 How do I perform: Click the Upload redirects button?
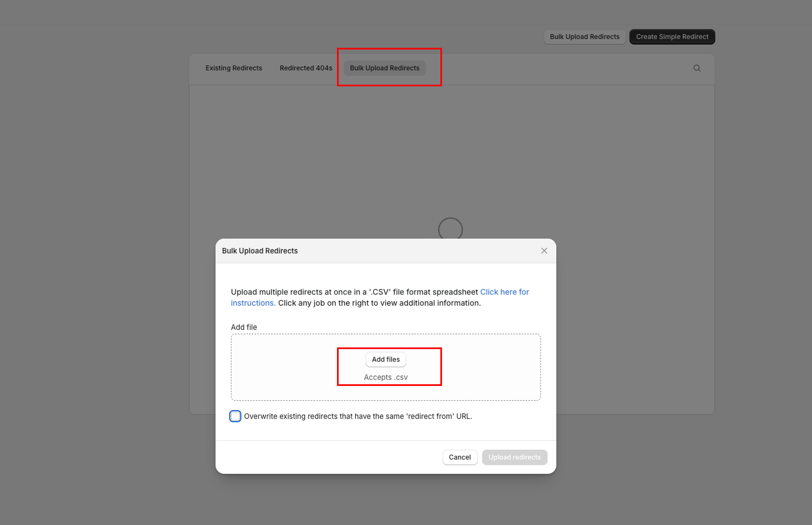pos(515,457)
